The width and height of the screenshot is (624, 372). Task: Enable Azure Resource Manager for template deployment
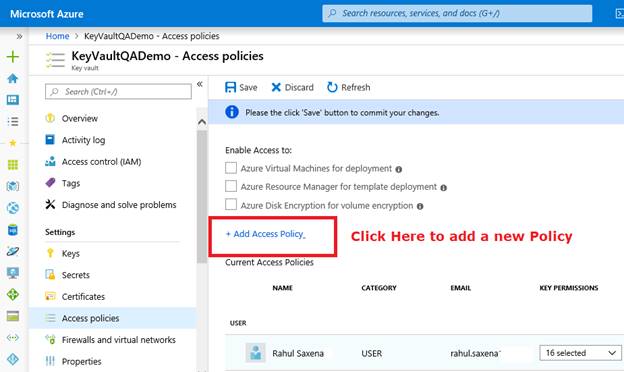click(x=231, y=186)
